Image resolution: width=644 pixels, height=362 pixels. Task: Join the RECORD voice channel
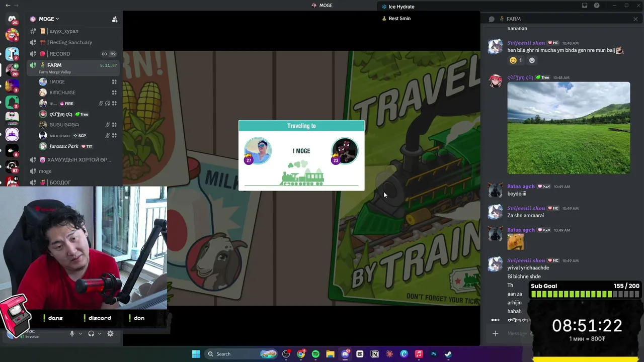(59, 54)
